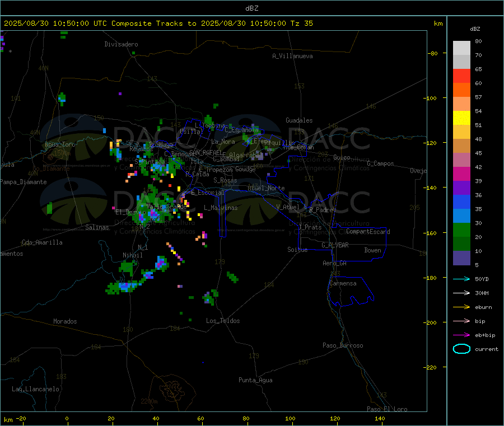Screen dimensions: 504x426
Task: Click the bip pink arrow legend icon
Action: pyautogui.click(x=461, y=321)
